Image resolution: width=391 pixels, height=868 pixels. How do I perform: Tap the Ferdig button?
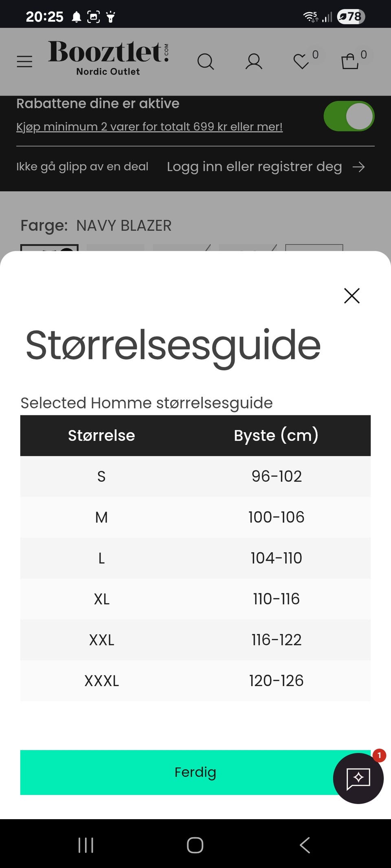click(195, 772)
